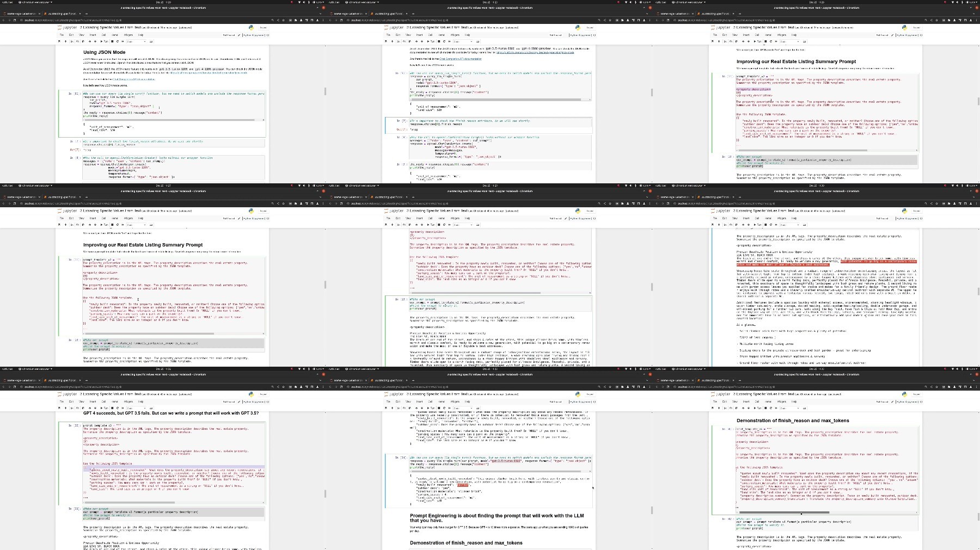
Task: Click Activities in the 'Using JSON Mode' frame
Action: pyautogui.click(x=7, y=2)
